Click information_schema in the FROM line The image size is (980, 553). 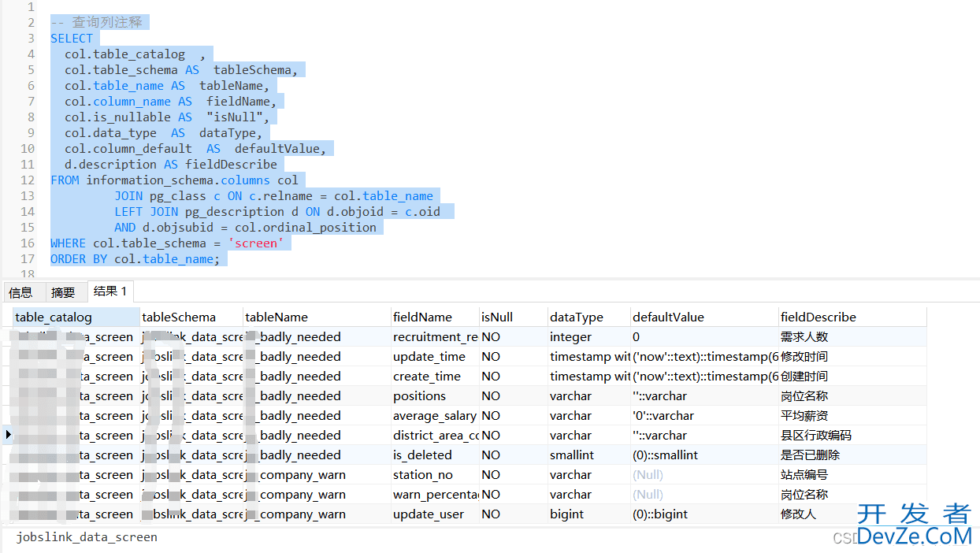[150, 180]
